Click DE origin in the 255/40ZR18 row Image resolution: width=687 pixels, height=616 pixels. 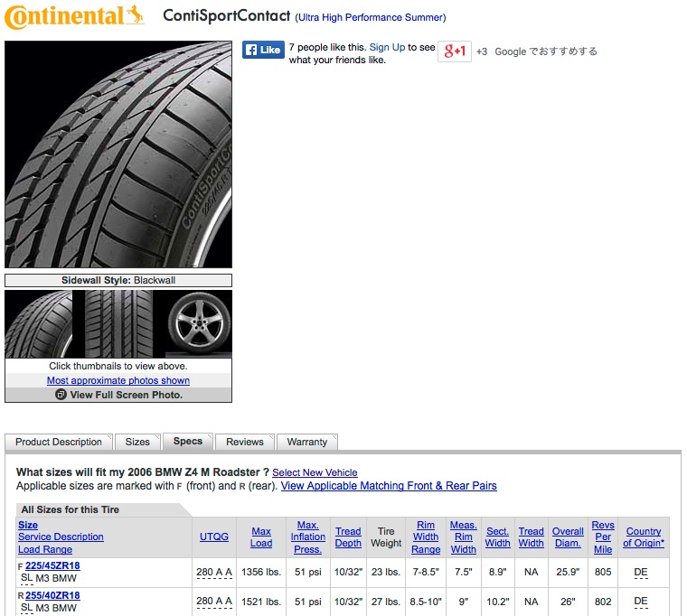coord(641,602)
